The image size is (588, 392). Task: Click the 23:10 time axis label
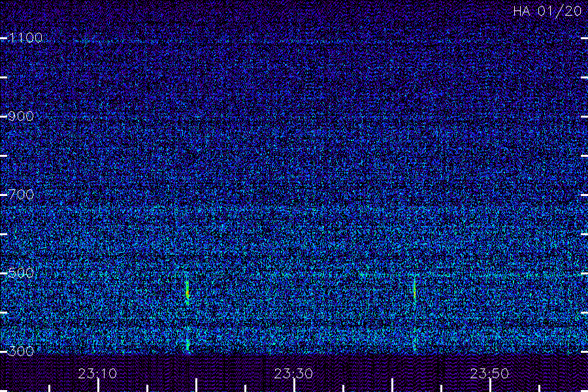(x=97, y=374)
